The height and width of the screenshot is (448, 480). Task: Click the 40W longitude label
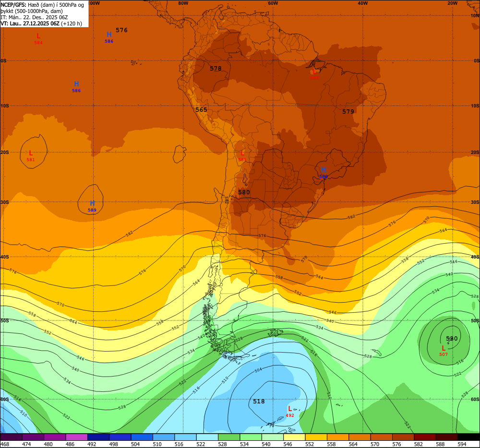click(363, 3)
